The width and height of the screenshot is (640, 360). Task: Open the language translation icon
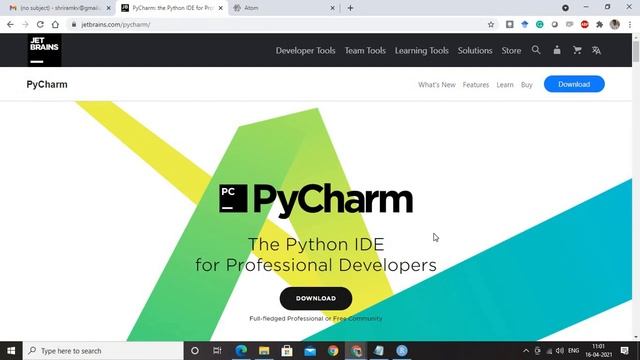pos(596,50)
